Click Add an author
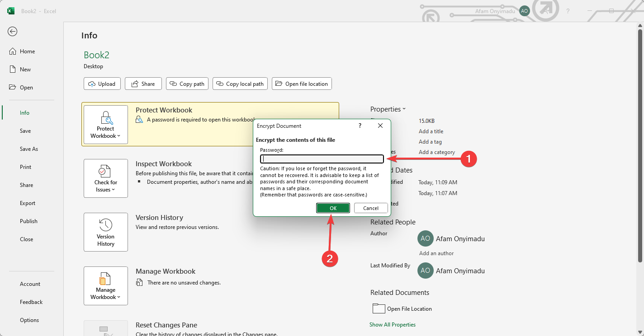Screen dimensions: 644x336 [436, 253]
